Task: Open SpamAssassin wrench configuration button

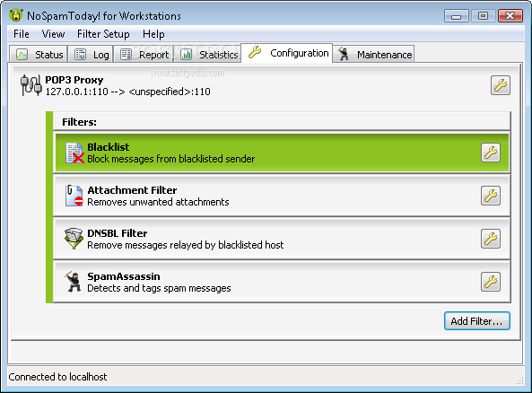Action: [x=490, y=282]
